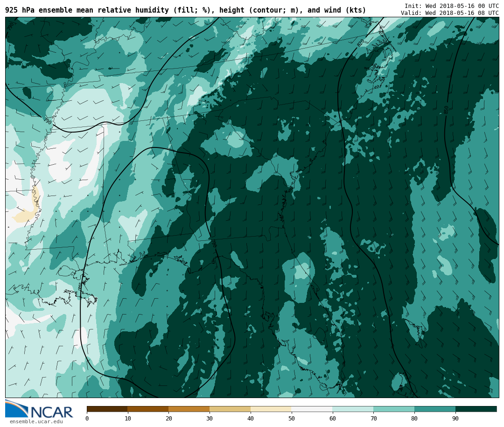Screen dimensions: 504x427
Task: Click the colorbar tick label 20
Action: click(x=169, y=418)
